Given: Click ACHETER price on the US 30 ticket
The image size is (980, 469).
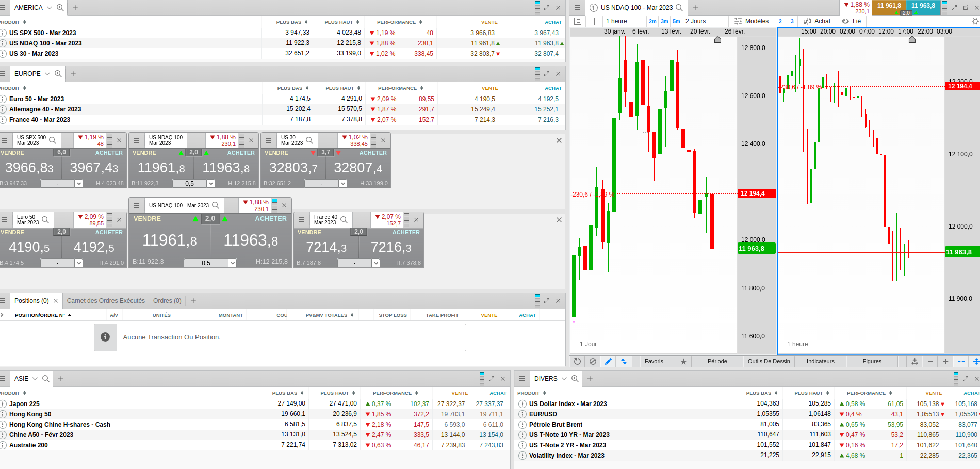Looking at the screenshot, I should click(x=358, y=168).
